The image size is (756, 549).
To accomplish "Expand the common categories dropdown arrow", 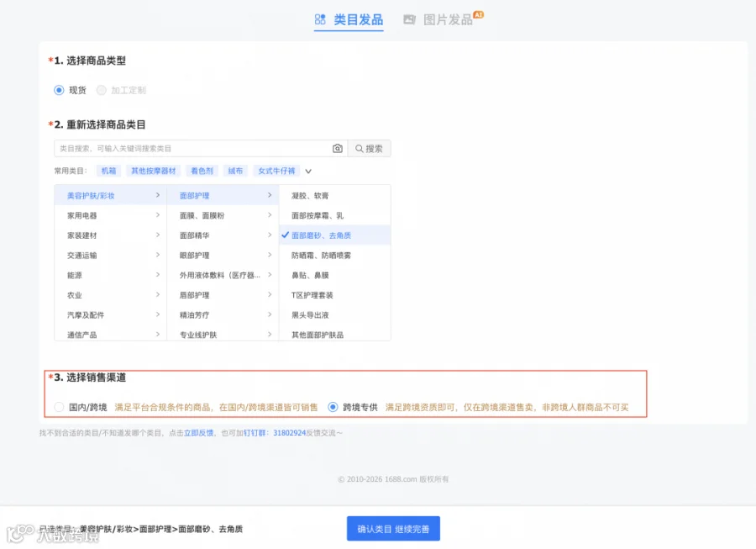I will (x=308, y=172).
